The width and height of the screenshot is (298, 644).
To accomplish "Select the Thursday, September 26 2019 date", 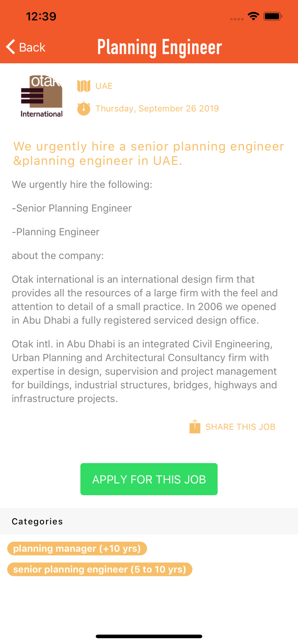I will (157, 109).
